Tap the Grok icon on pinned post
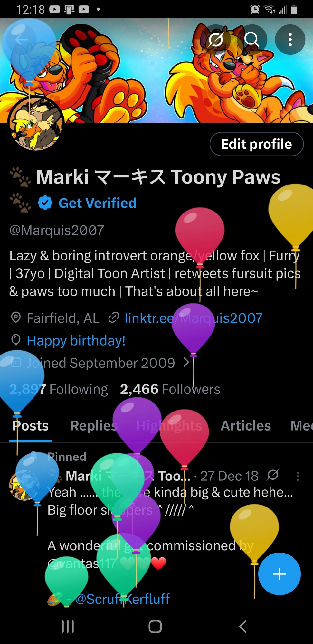This screenshot has height=644, width=313. click(x=273, y=475)
